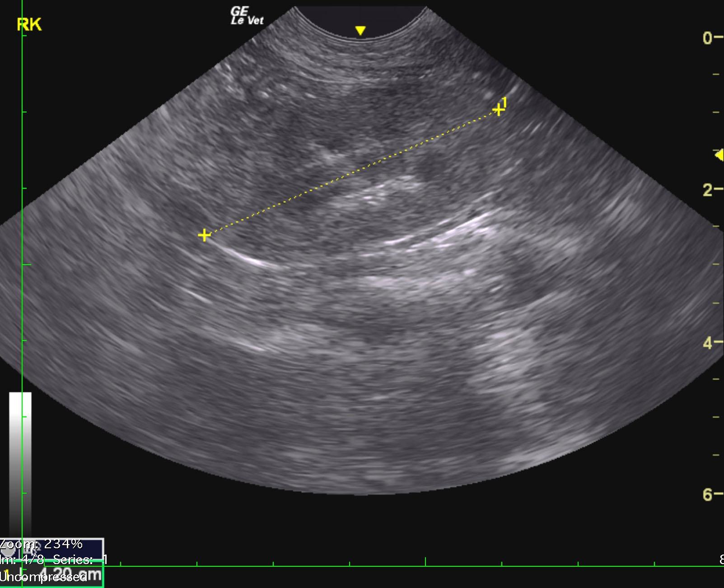Click the GE Le Vet logo

(246, 16)
